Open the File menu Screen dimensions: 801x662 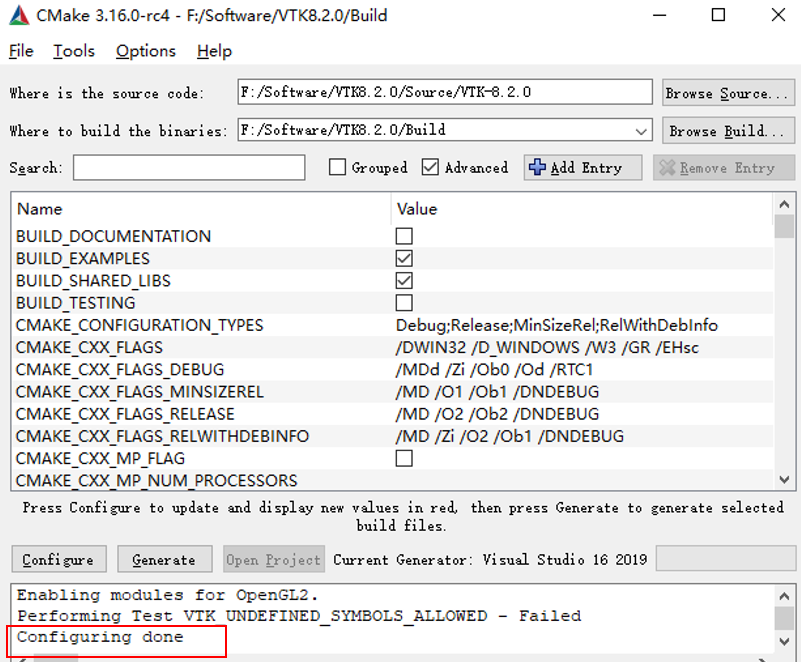click(x=21, y=51)
